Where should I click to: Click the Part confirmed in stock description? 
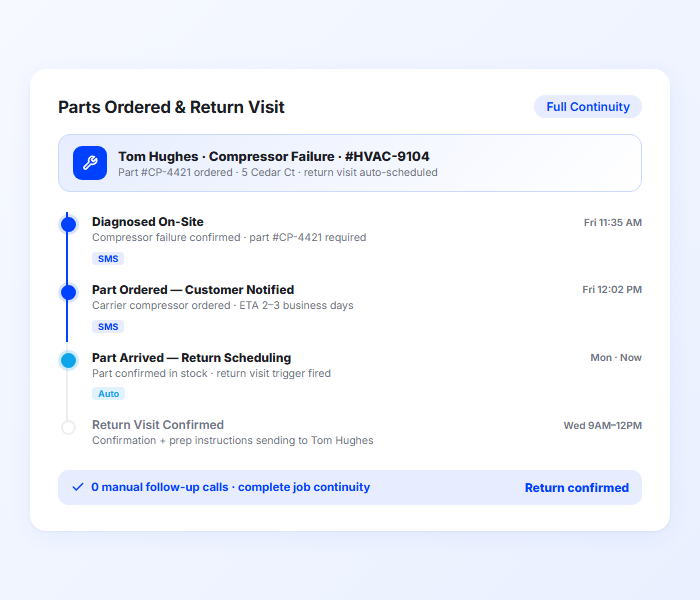point(211,373)
